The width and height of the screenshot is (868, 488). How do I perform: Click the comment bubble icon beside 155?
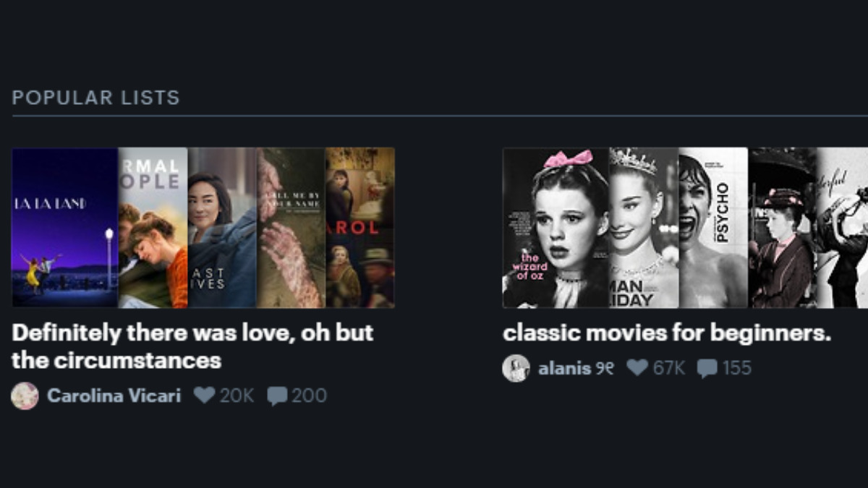click(x=707, y=369)
